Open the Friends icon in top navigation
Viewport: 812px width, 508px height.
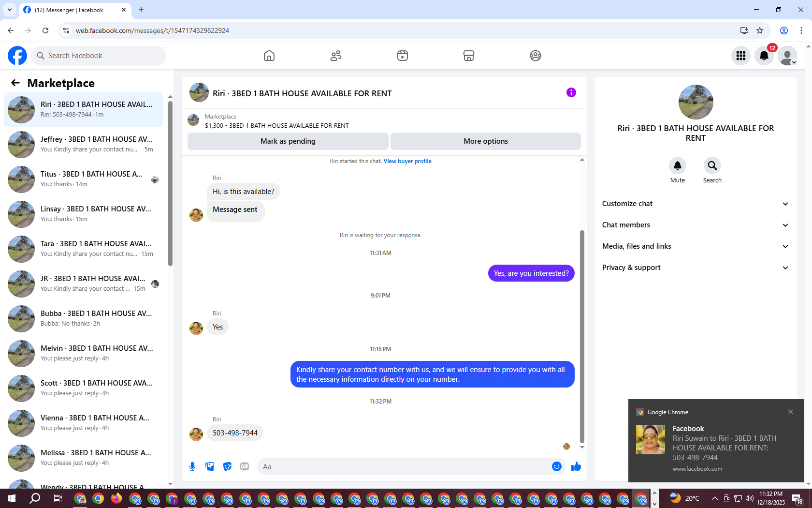pos(336,56)
